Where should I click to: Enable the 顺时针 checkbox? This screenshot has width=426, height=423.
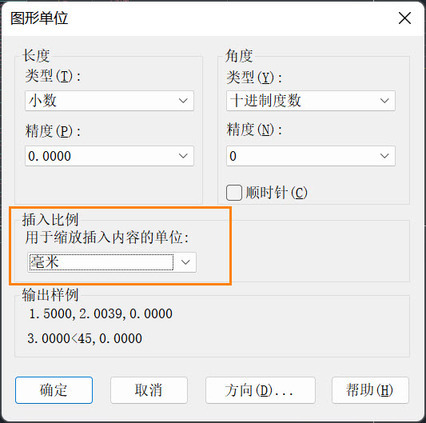(234, 193)
